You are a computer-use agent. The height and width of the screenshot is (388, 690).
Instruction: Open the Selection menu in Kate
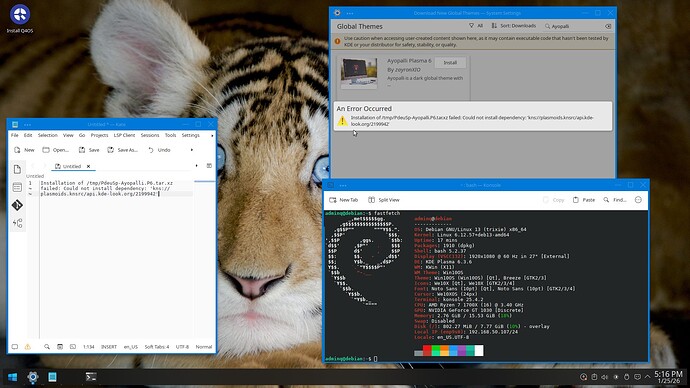[x=48, y=135]
